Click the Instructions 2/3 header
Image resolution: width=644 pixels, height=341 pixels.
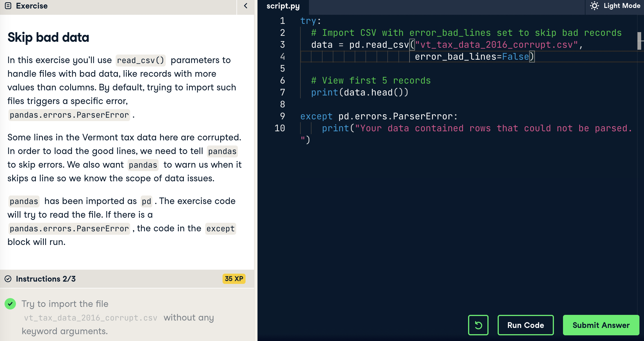click(x=46, y=279)
